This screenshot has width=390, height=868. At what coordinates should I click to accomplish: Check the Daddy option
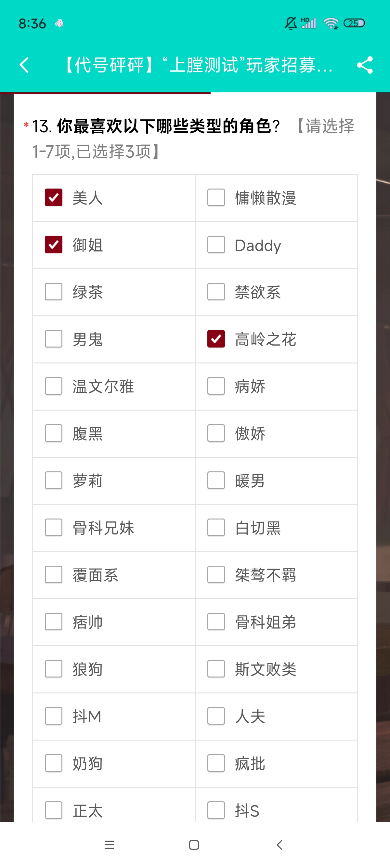(x=216, y=244)
